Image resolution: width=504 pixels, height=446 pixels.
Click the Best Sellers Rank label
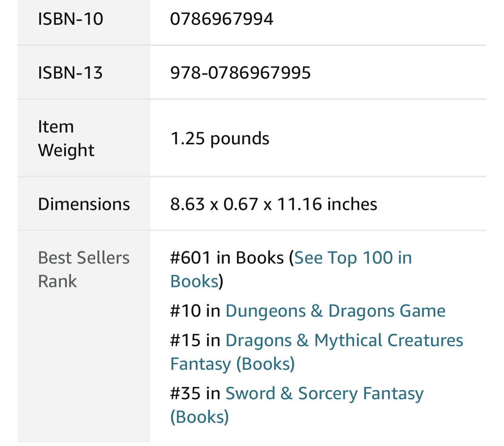pos(84,270)
